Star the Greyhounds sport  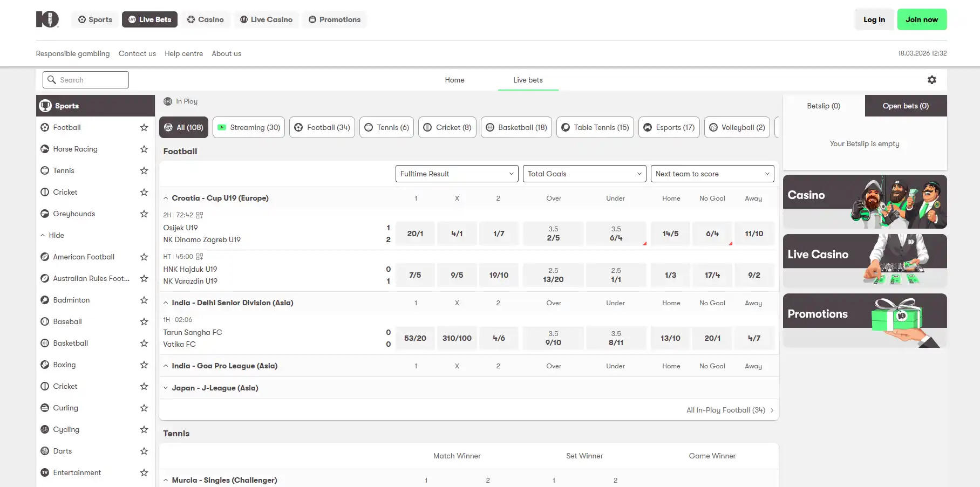click(144, 214)
